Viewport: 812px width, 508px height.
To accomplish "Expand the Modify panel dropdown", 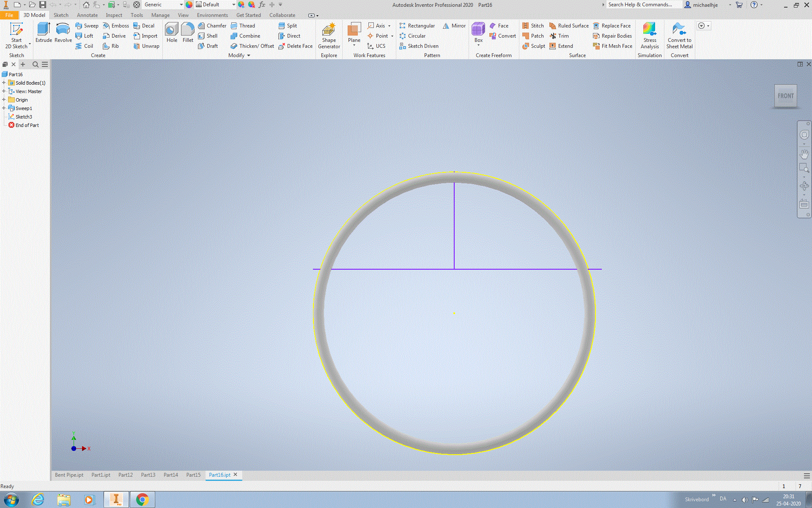I will click(248, 55).
